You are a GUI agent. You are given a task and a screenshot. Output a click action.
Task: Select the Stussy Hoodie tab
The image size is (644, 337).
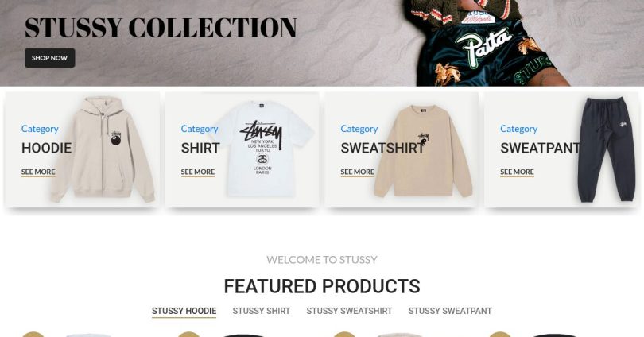[x=184, y=311]
